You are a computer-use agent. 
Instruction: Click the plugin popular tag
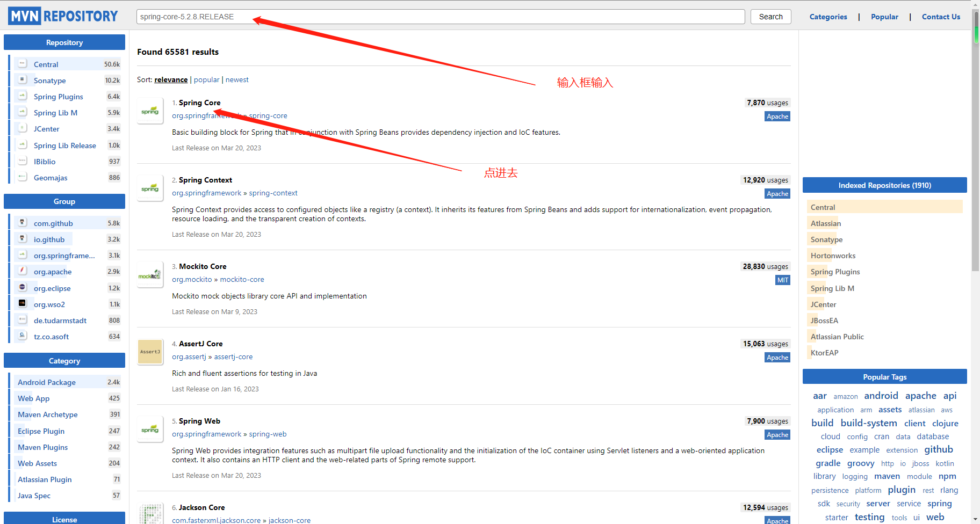[902, 490]
